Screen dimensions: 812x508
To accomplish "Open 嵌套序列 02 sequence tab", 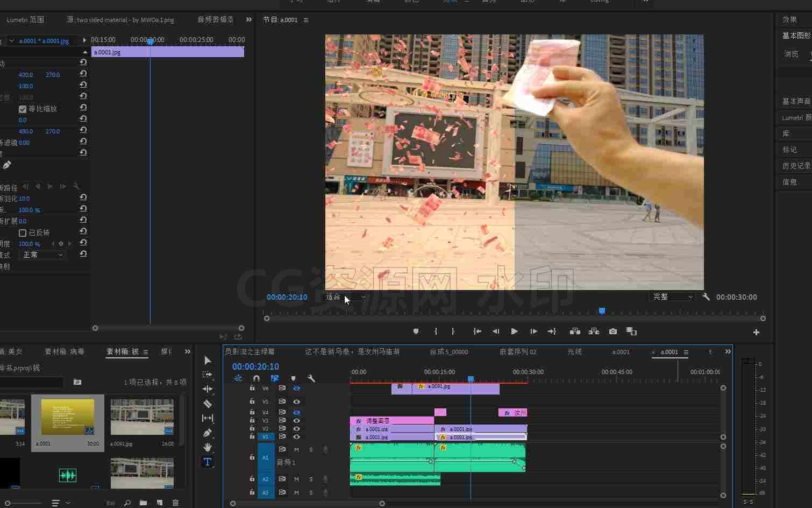I will click(518, 352).
